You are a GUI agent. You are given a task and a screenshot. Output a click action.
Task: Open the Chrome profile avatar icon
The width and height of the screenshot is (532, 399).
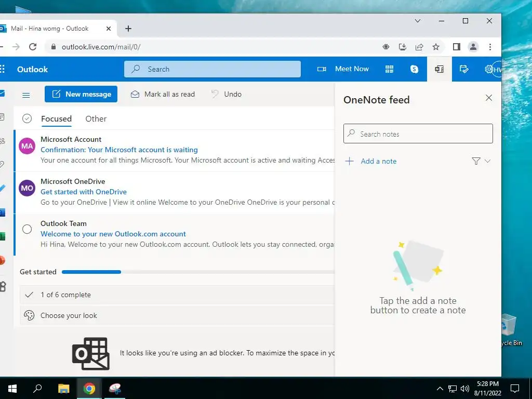pyautogui.click(x=473, y=47)
